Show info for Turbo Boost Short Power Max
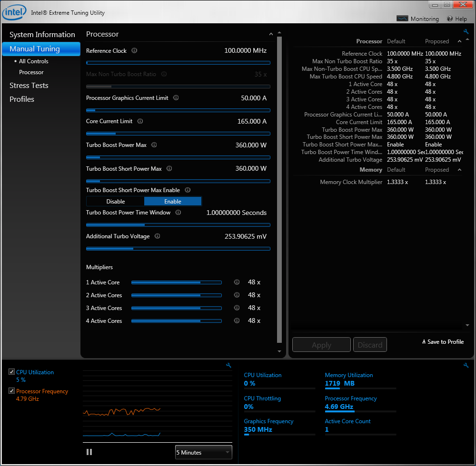The width and height of the screenshot is (476, 466). tap(169, 169)
